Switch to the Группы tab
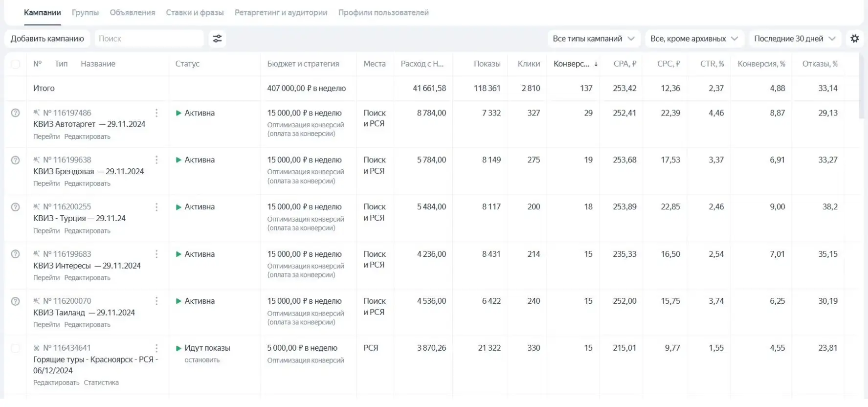The height and width of the screenshot is (407, 868). tap(85, 13)
